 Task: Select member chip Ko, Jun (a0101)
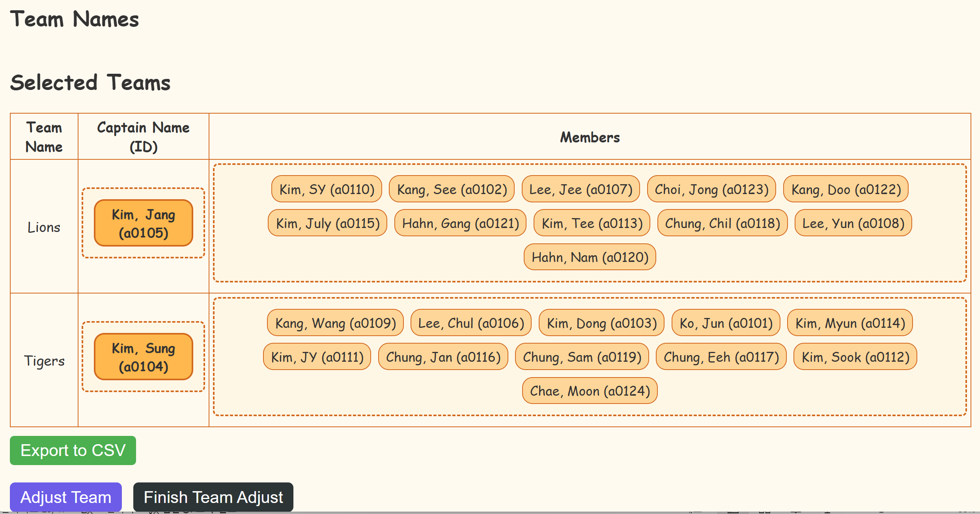726,323
